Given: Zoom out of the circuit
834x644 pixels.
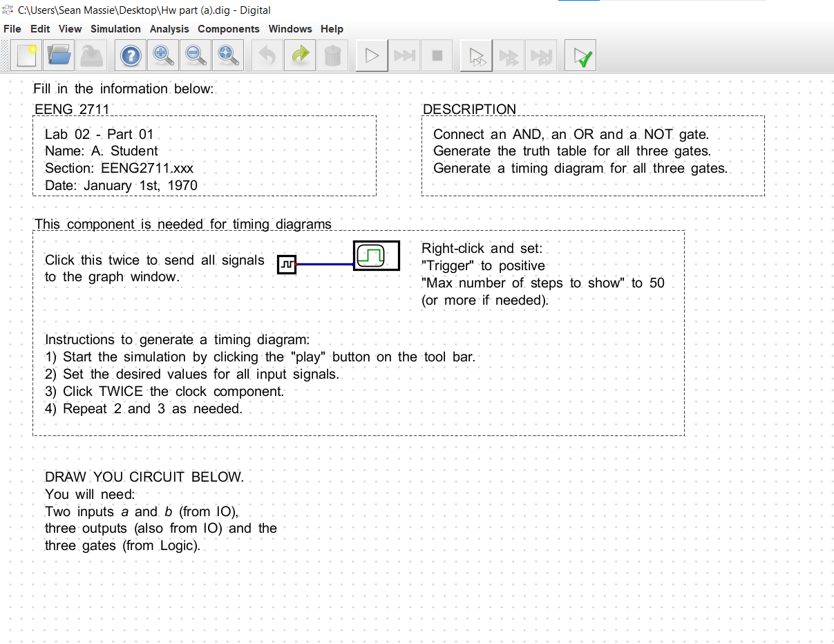Looking at the screenshot, I should click(196, 55).
